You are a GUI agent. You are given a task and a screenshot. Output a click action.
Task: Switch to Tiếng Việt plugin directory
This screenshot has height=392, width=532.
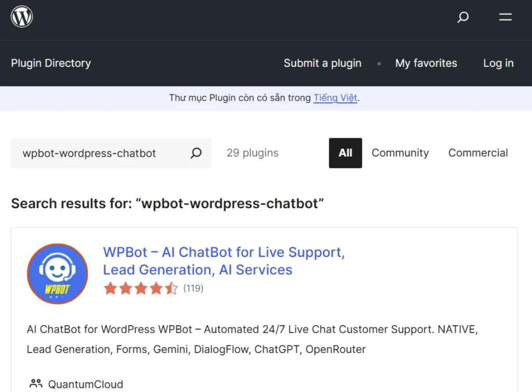tap(335, 98)
